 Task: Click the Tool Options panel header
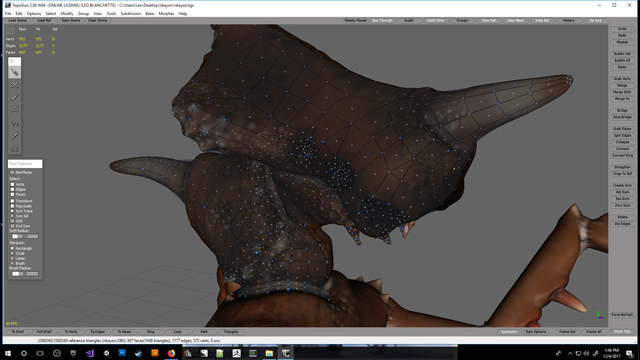point(25,164)
